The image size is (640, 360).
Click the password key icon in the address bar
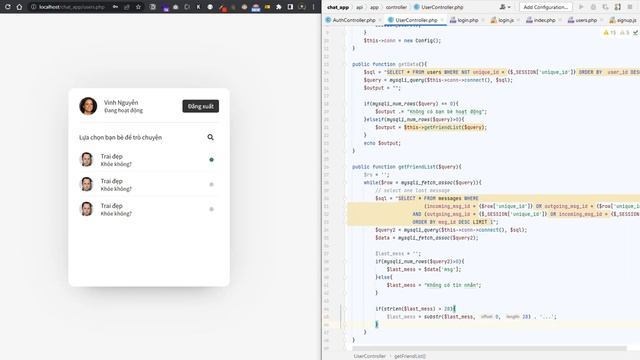coord(116,7)
